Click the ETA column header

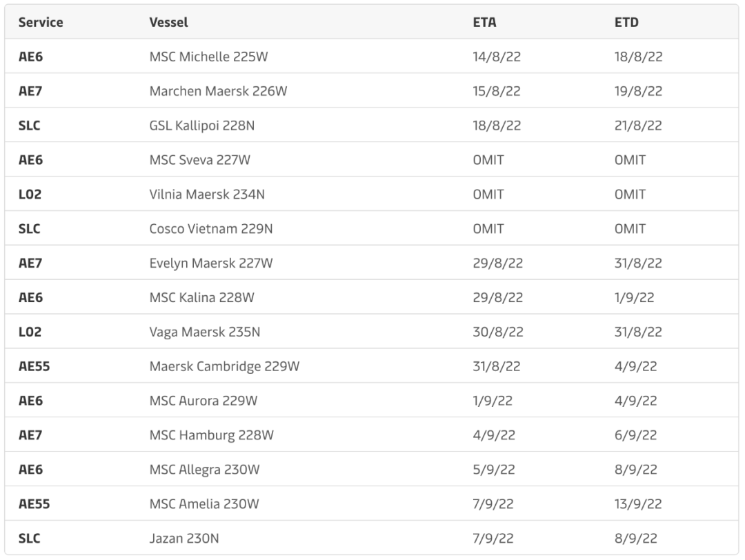(484, 22)
